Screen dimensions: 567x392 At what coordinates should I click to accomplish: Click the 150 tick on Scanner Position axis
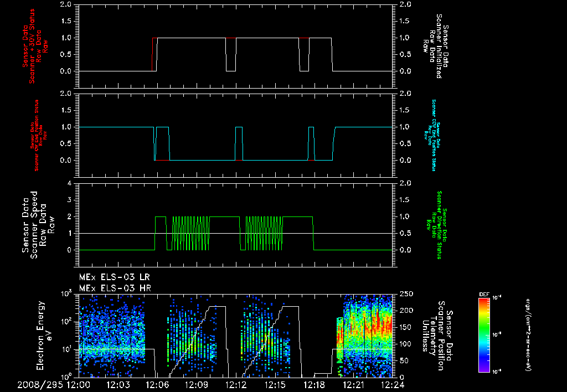coord(405,327)
